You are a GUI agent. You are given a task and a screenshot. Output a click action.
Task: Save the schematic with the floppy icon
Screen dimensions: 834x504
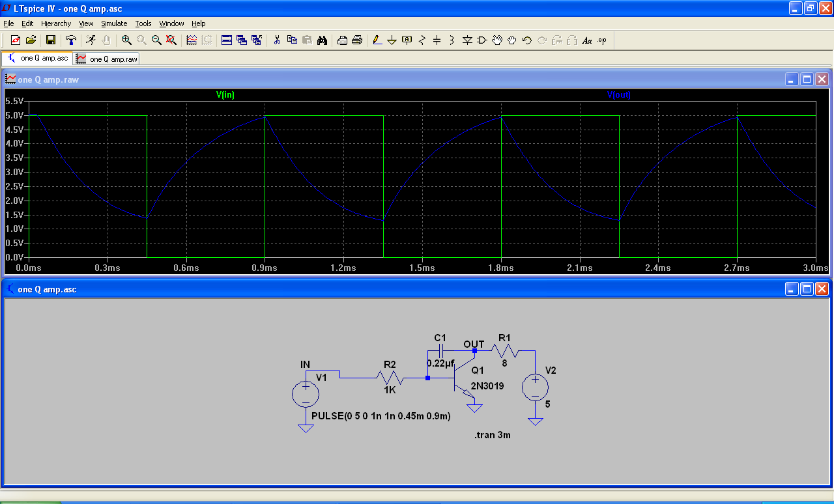51,40
